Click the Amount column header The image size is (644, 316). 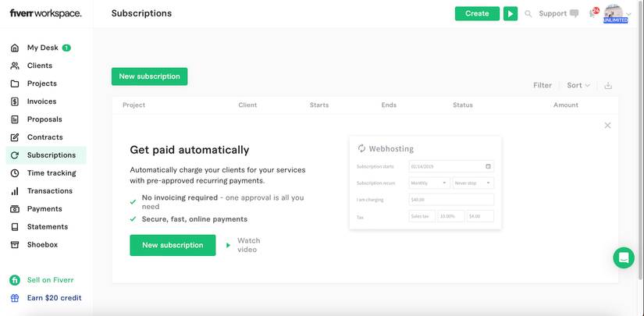click(x=566, y=105)
